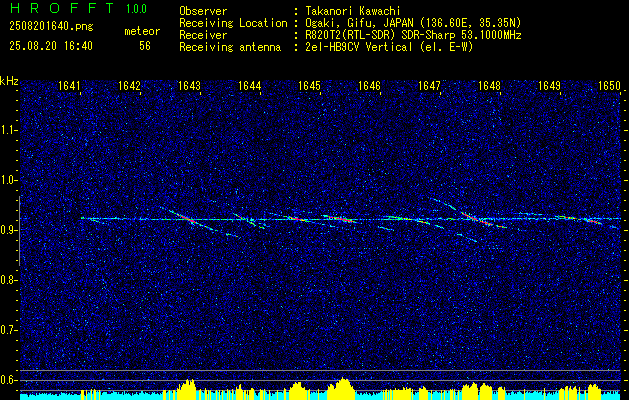Click the red meteor echo near 1648

[478, 220]
